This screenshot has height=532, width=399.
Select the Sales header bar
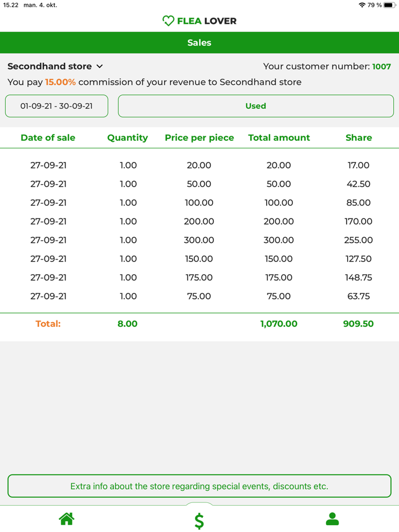coord(199,43)
